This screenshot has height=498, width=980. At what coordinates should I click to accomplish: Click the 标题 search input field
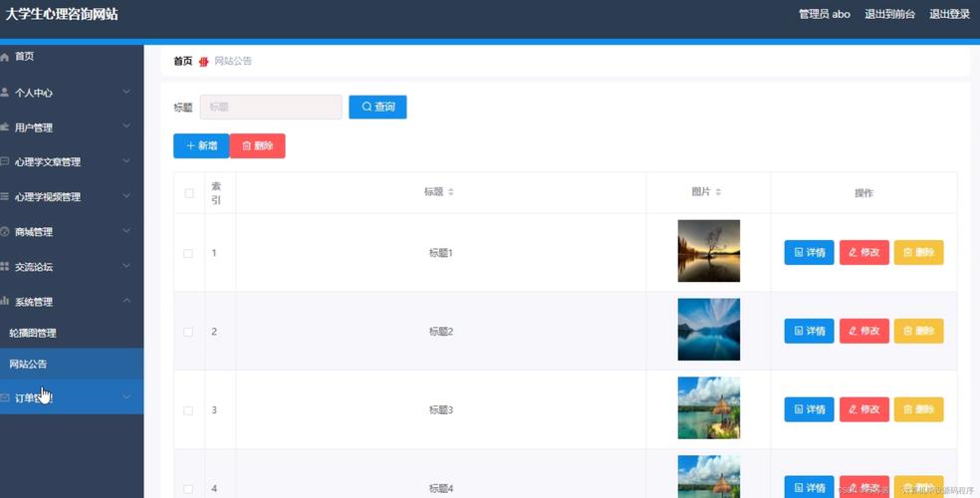(271, 107)
